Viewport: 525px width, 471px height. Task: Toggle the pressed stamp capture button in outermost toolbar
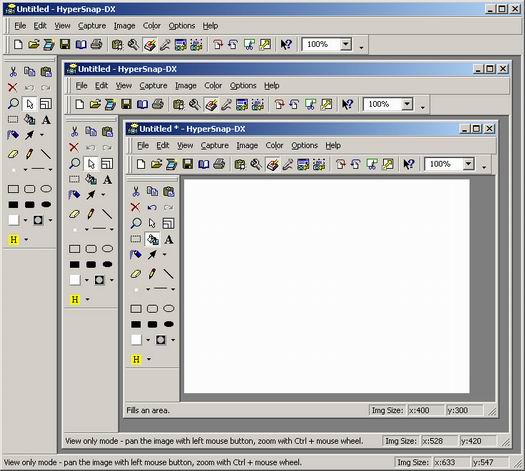pyautogui.click(x=149, y=44)
